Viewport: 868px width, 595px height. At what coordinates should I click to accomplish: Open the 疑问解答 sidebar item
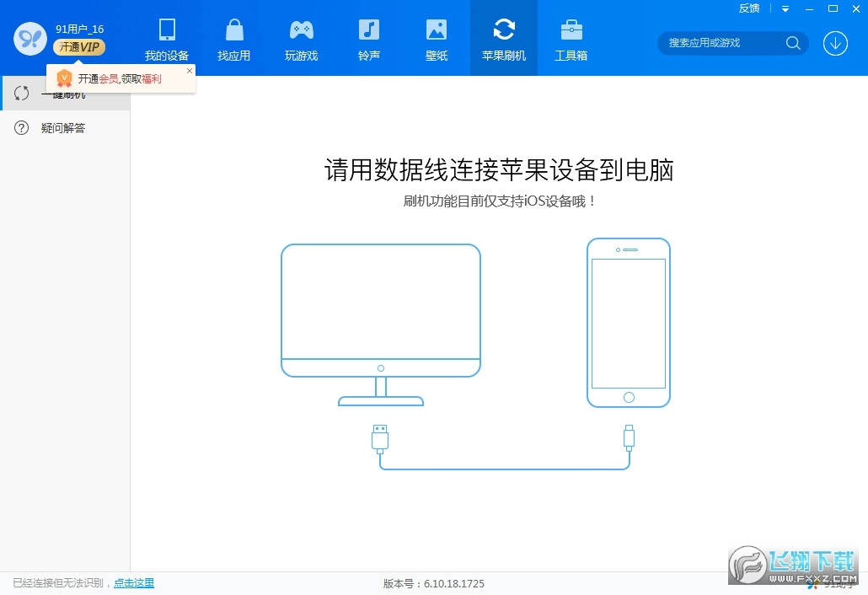[65, 127]
